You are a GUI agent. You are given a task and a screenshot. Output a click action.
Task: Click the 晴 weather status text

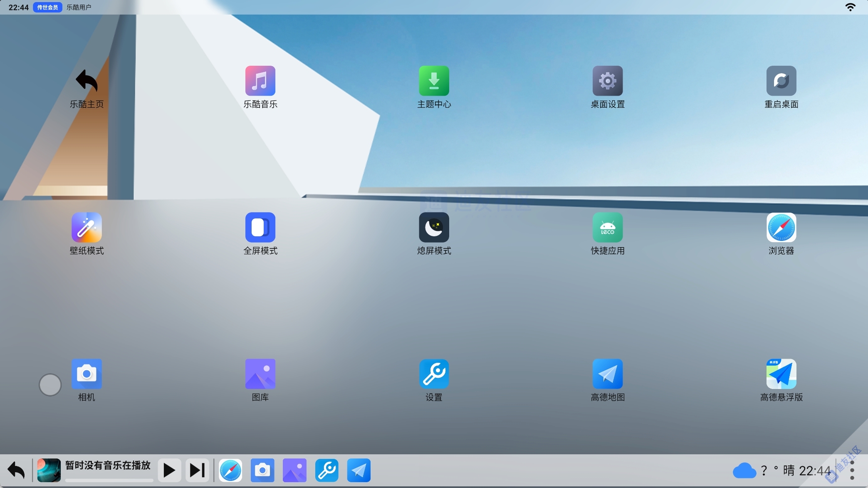click(789, 471)
